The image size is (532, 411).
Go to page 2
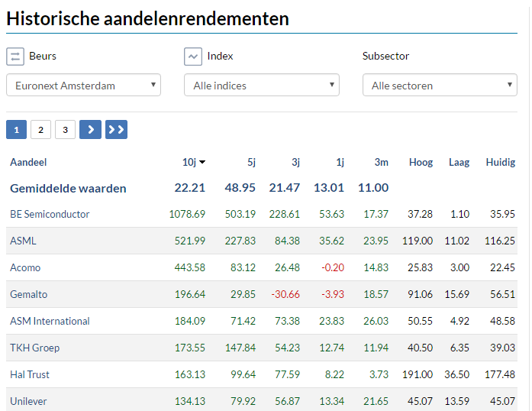[x=40, y=129]
